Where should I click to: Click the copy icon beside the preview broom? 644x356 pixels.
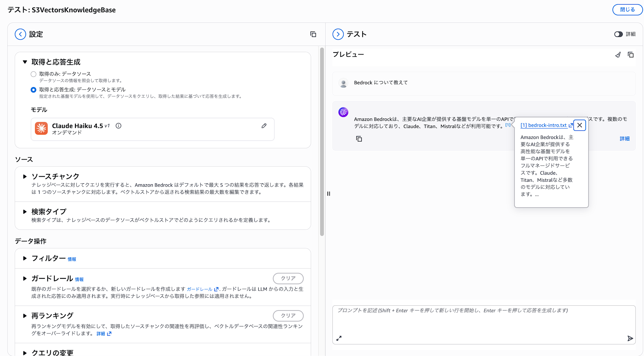(630, 55)
